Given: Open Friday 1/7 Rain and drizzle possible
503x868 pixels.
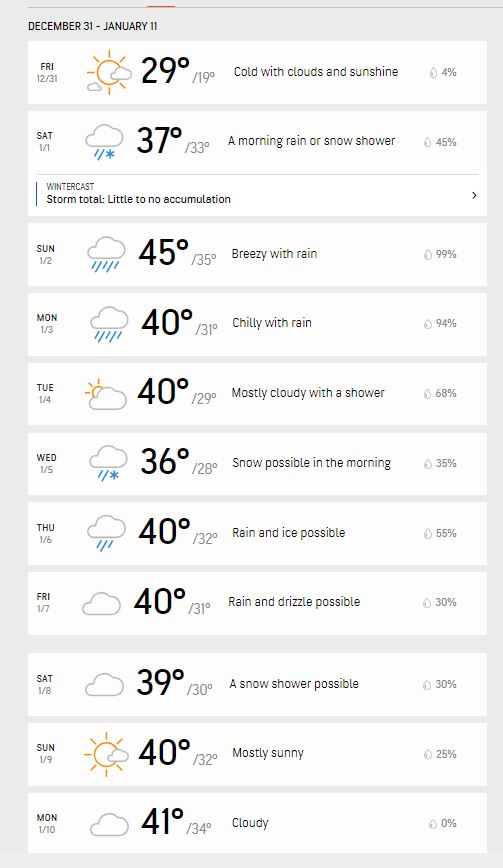Looking at the screenshot, I should tap(257, 603).
